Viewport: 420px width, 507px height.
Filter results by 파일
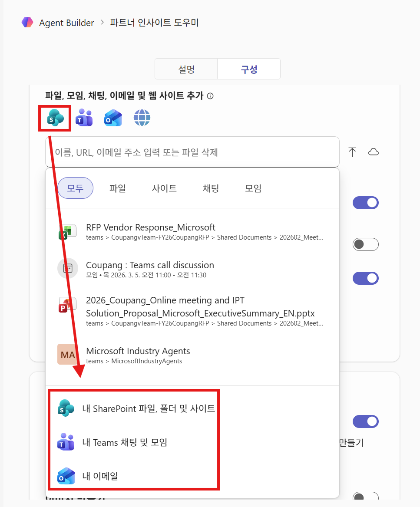[117, 188]
